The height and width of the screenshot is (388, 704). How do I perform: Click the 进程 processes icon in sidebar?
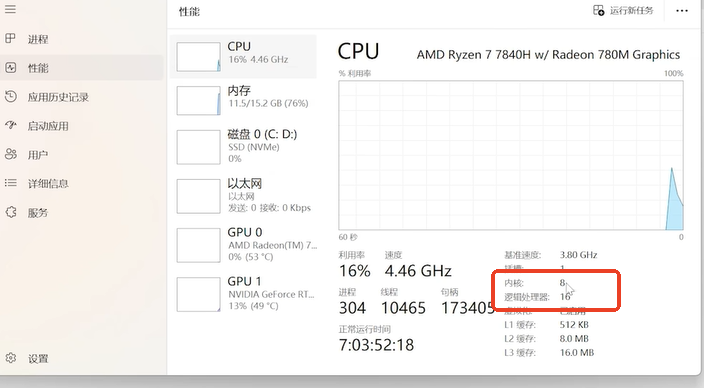[x=10, y=39]
